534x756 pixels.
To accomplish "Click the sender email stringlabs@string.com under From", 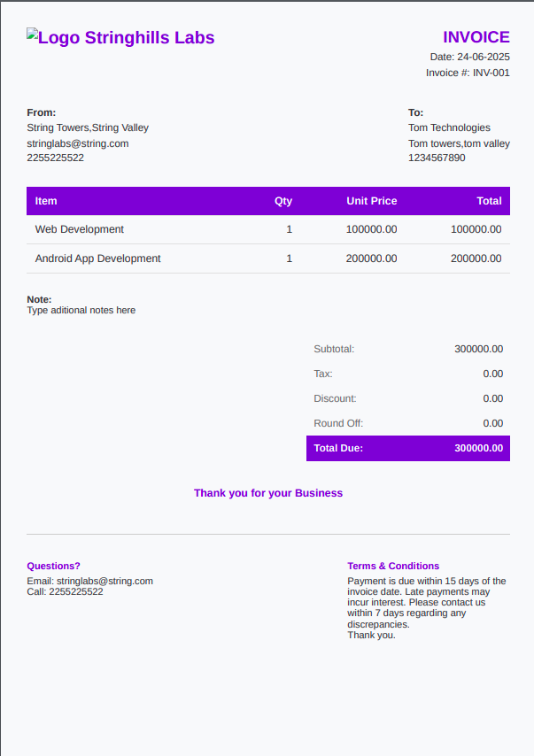I will 78,143.
